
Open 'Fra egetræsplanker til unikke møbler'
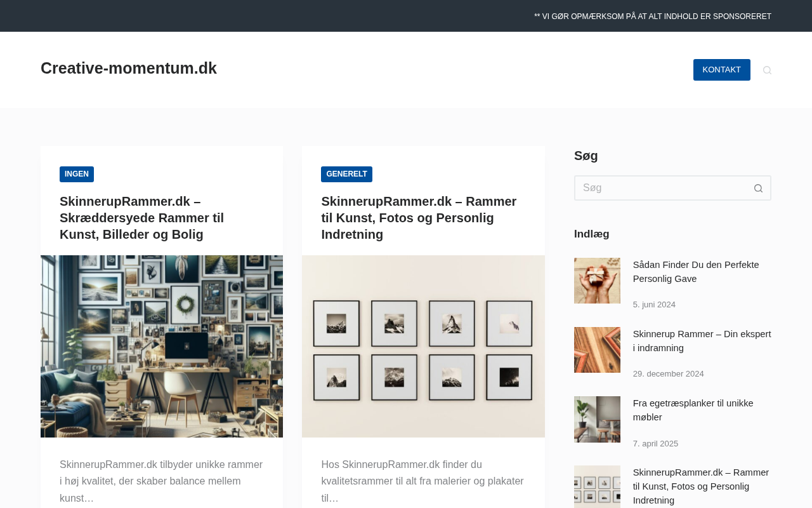[693, 410]
